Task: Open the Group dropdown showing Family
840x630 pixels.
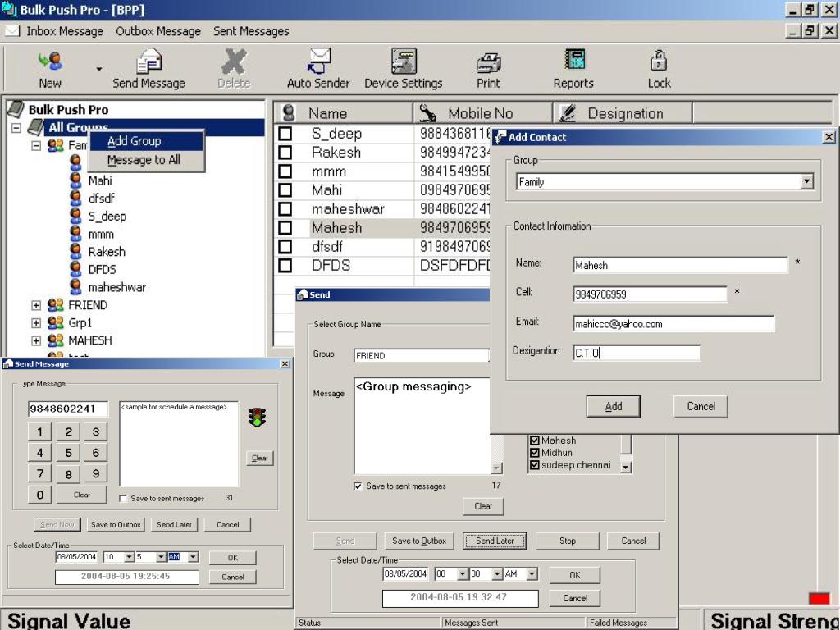Action: tap(806, 182)
